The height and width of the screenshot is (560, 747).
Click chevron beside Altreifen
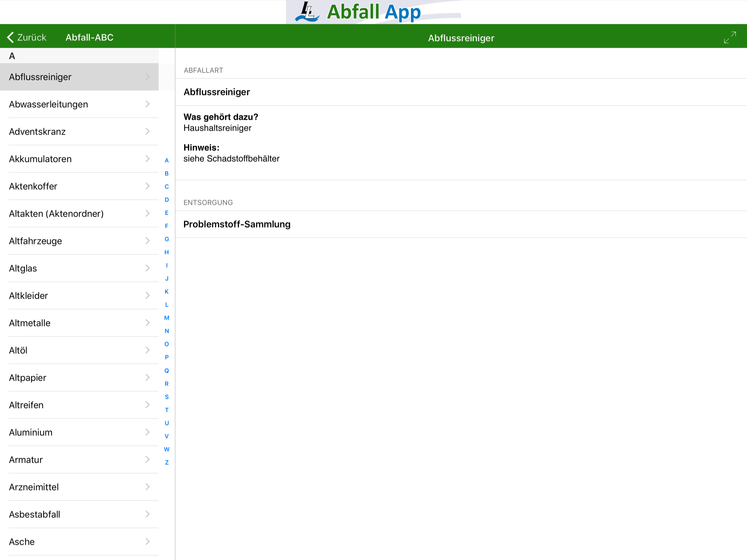[x=148, y=405]
